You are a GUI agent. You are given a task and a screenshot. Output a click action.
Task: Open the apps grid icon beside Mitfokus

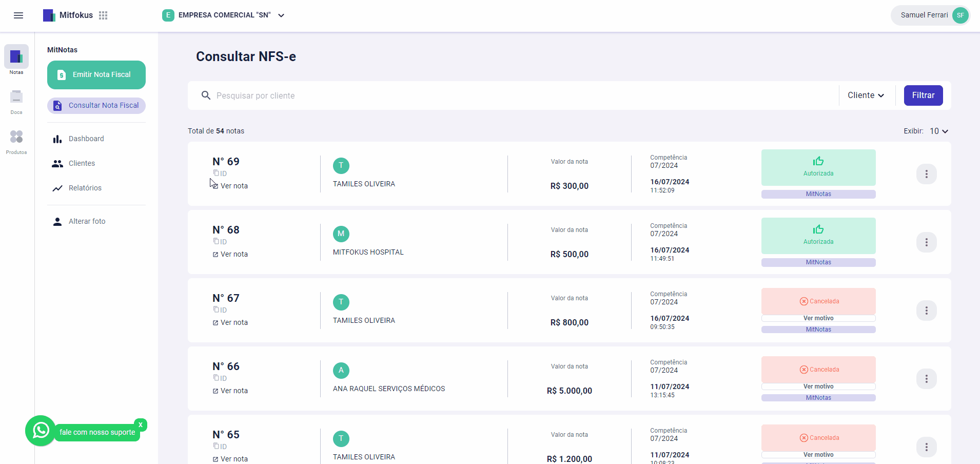(x=103, y=15)
